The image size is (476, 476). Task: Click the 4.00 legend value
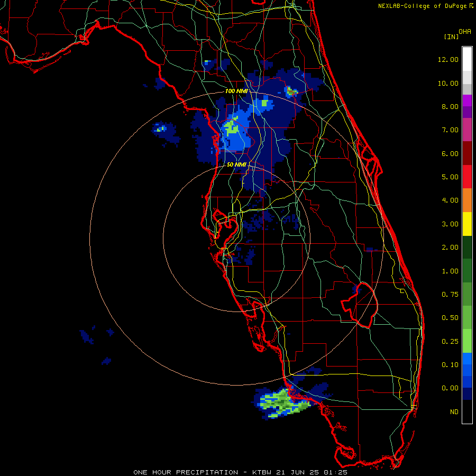pyautogui.click(x=450, y=200)
